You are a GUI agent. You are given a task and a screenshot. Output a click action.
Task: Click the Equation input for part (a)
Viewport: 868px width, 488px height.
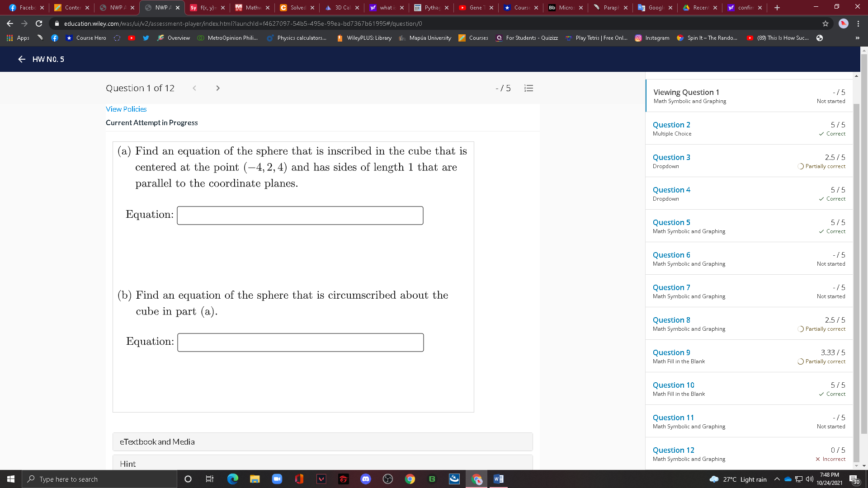[300, 216]
